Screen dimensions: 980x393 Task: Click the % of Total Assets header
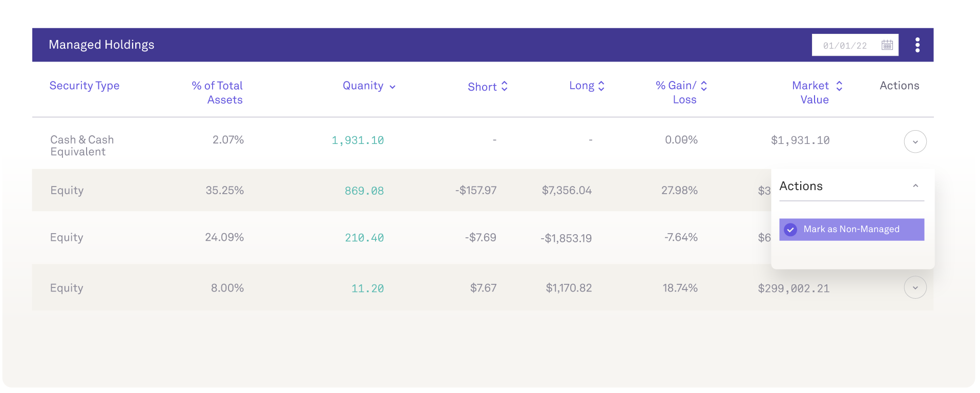[x=217, y=92]
